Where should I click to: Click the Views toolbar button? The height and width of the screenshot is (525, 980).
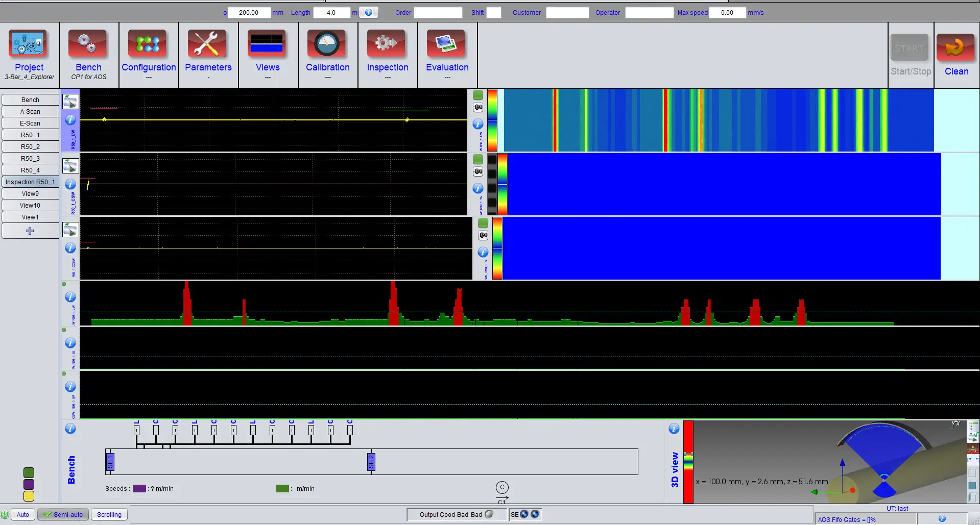(x=268, y=44)
